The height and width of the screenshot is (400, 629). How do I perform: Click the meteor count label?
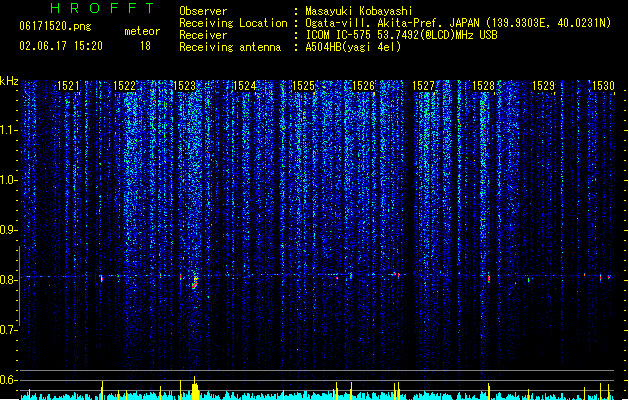[x=142, y=31]
